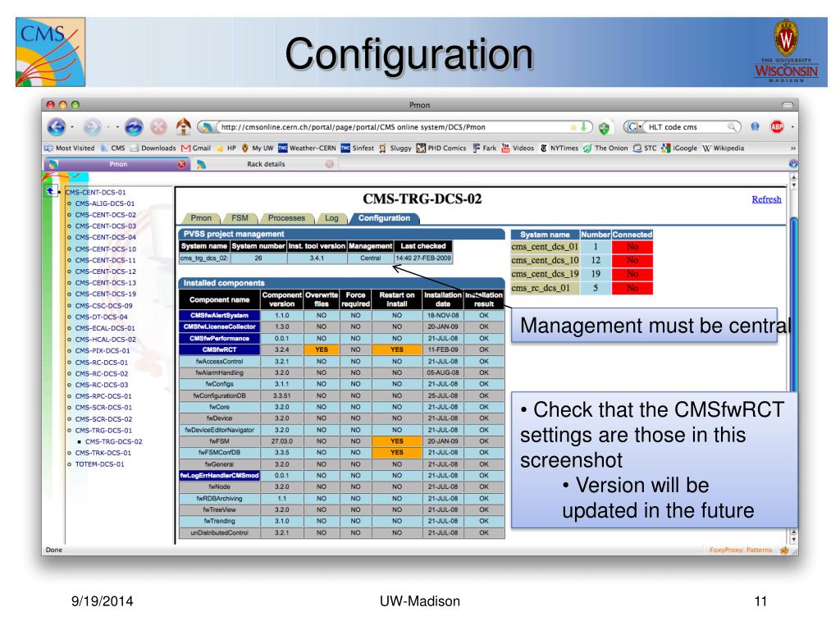Viewport: 840px width, 630px height.
Task: Click the CMSfwRCT component name
Action: (x=220, y=349)
